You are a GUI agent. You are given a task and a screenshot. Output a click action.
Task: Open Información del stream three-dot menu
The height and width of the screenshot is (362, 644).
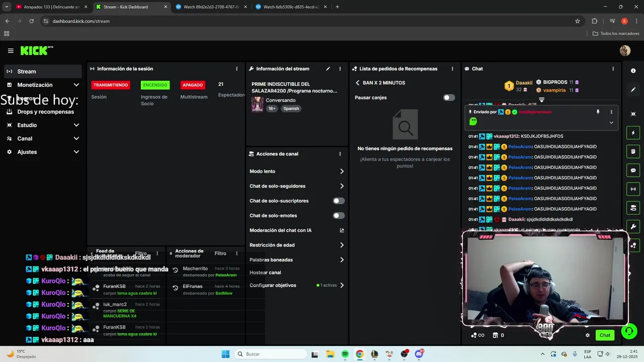340,69
